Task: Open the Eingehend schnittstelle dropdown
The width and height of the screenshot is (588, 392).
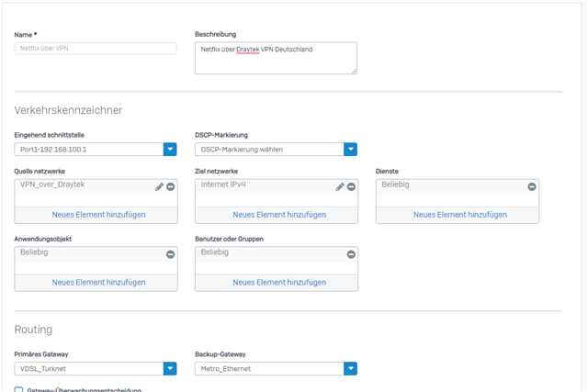Action: tap(170, 149)
